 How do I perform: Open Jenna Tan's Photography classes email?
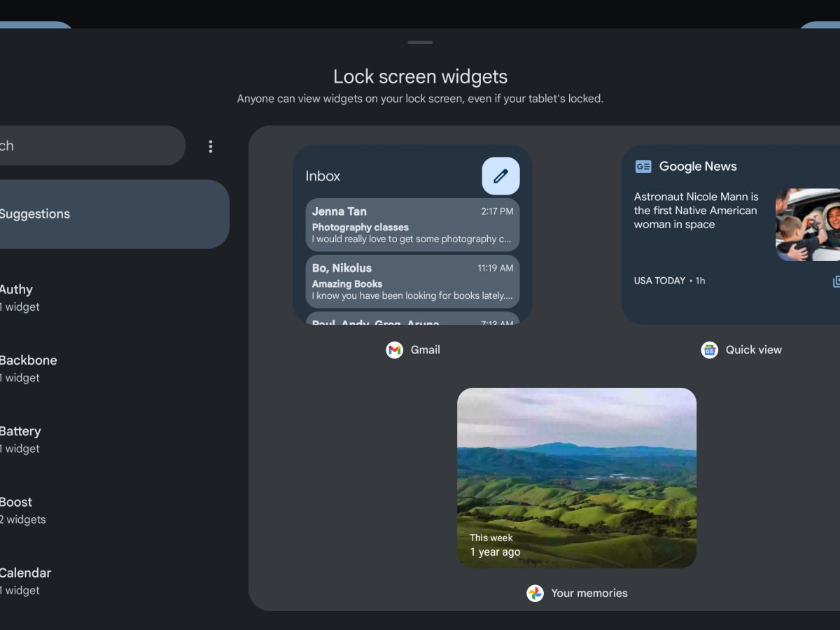[x=412, y=225]
